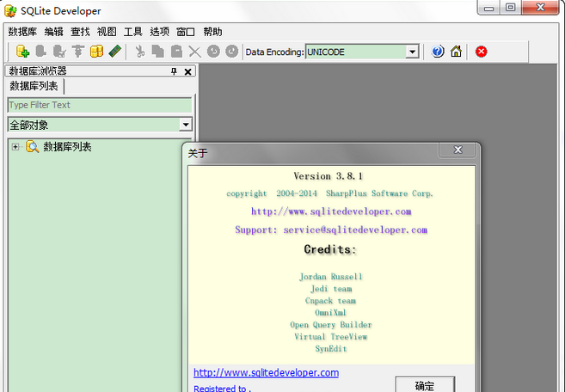Open the 窗口 menu
Screen dimensions: 565x392
click(186, 32)
